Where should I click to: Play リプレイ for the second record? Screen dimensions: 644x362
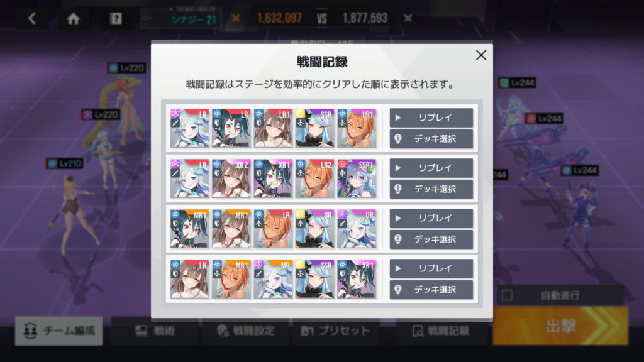coord(431,168)
